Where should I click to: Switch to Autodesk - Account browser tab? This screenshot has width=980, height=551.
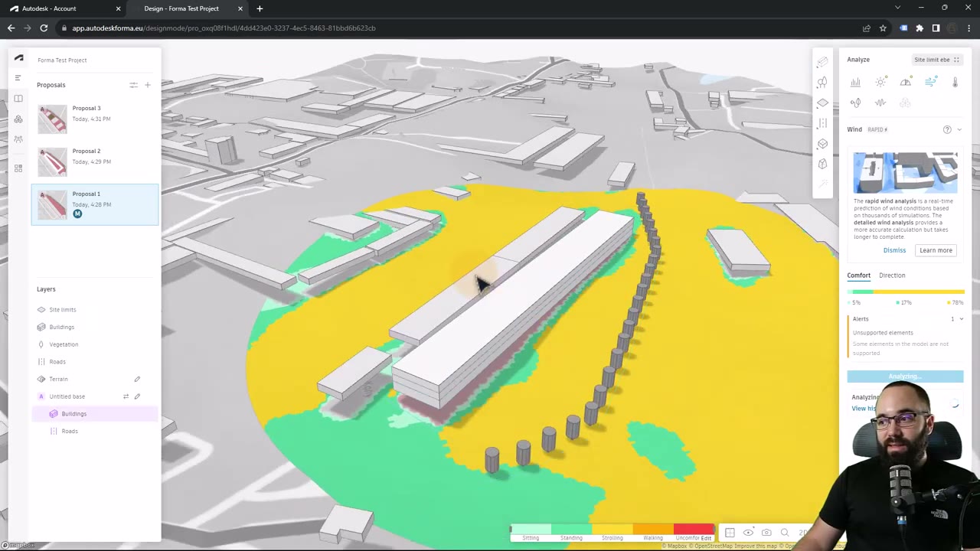(x=63, y=8)
